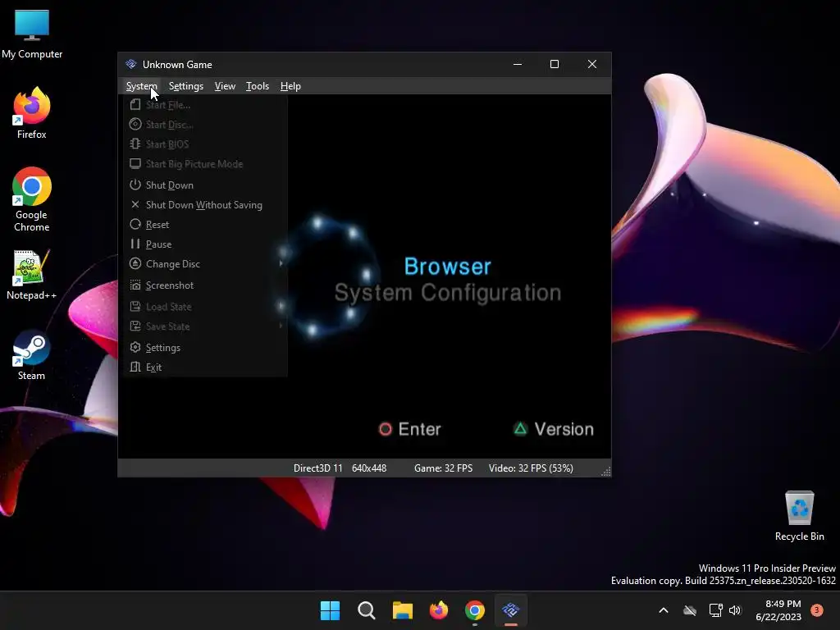Open taskbar Search
Image resolution: width=840 pixels, height=630 pixels.
pos(367,610)
